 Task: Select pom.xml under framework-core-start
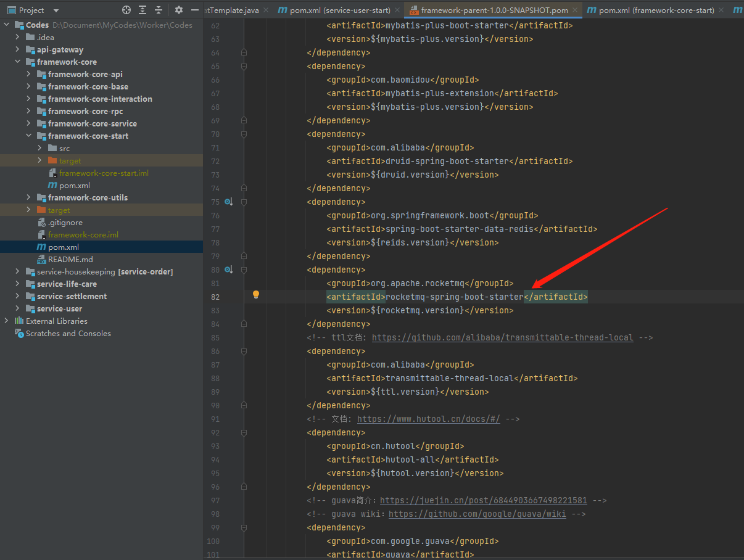coord(75,186)
